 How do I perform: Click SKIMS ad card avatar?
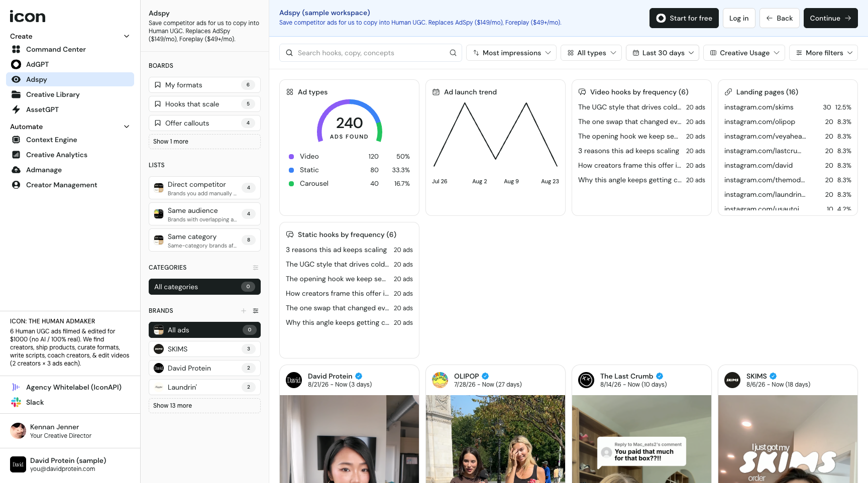[732, 380]
